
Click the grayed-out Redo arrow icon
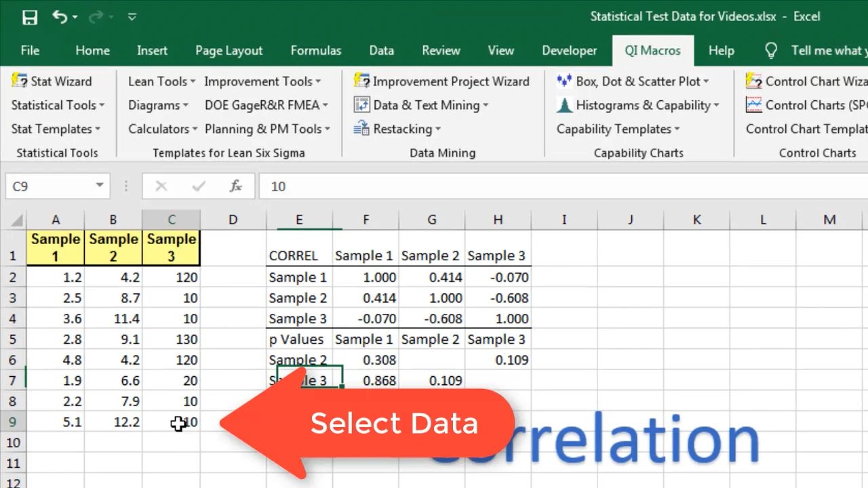point(96,17)
